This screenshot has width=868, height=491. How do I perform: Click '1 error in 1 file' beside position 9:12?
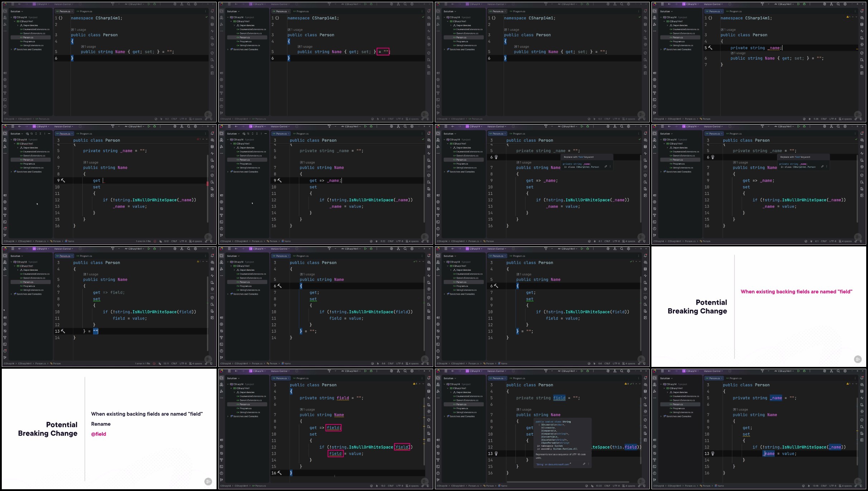tap(143, 241)
